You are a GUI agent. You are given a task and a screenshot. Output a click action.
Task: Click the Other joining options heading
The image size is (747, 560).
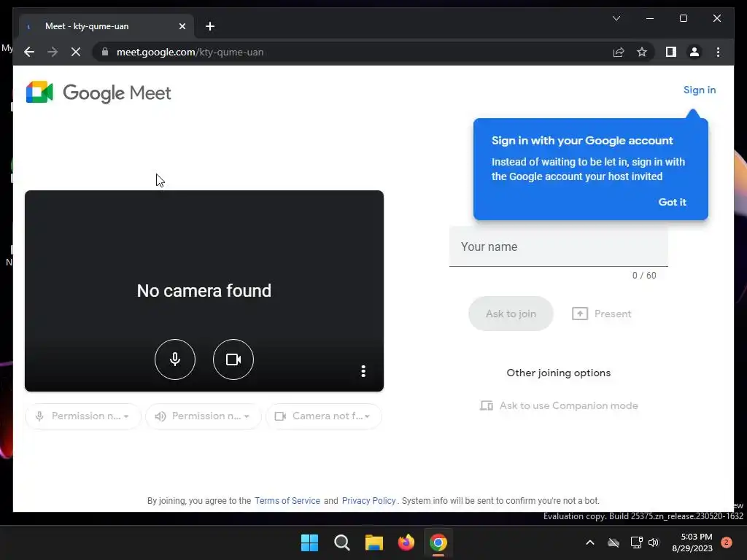click(558, 373)
